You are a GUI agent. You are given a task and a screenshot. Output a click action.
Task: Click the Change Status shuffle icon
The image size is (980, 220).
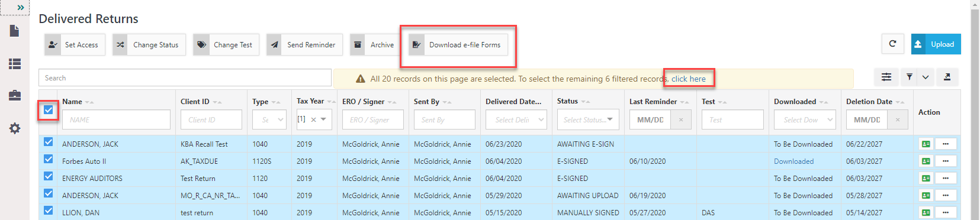point(121,44)
